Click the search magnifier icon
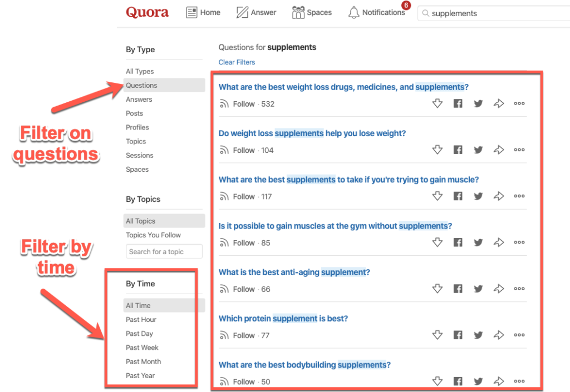Image resolution: width=570 pixels, height=392 pixels. point(425,13)
